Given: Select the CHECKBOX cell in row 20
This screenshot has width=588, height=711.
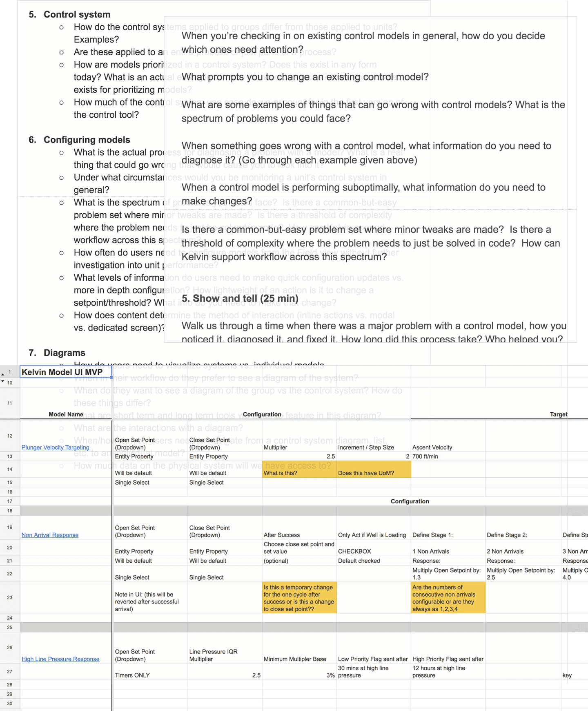Looking at the screenshot, I should (374, 548).
